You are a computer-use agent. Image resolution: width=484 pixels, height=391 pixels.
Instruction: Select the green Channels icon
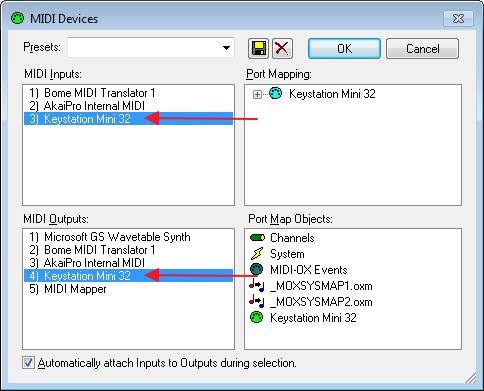(x=257, y=238)
